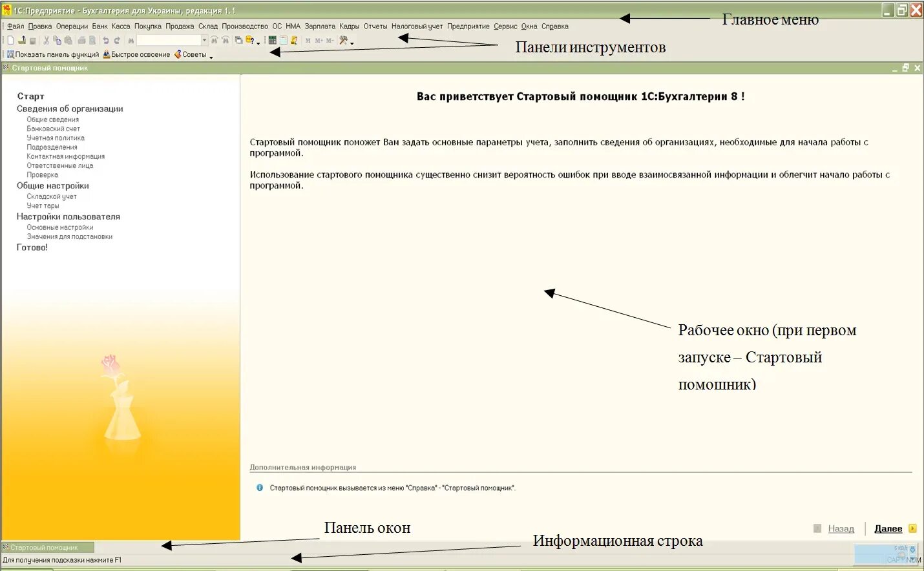This screenshot has width=924, height=571.
Task: Select Сведения об организации section
Action: [x=70, y=109]
